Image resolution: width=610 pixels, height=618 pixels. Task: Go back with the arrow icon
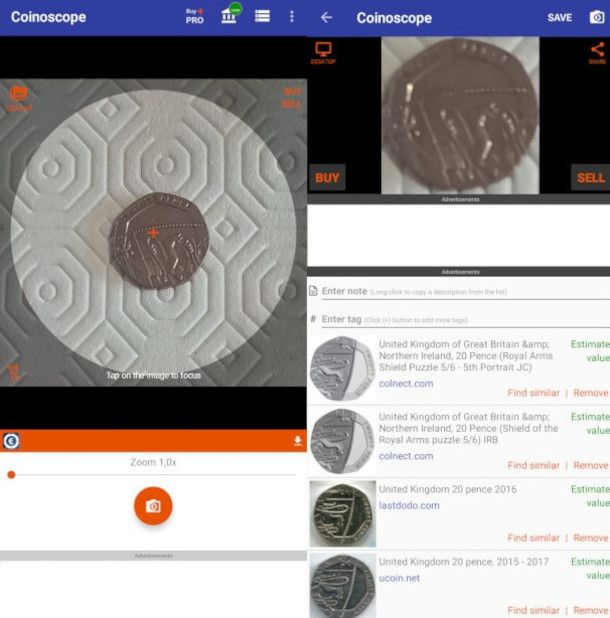pyautogui.click(x=326, y=17)
